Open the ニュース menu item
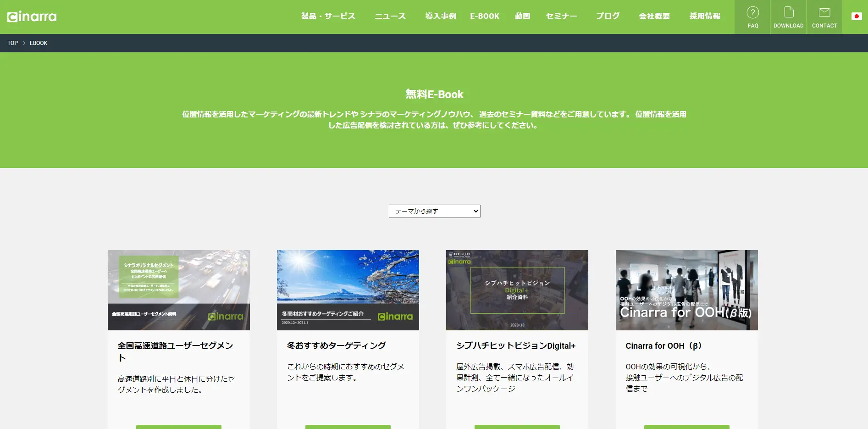868x429 pixels. click(390, 16)
